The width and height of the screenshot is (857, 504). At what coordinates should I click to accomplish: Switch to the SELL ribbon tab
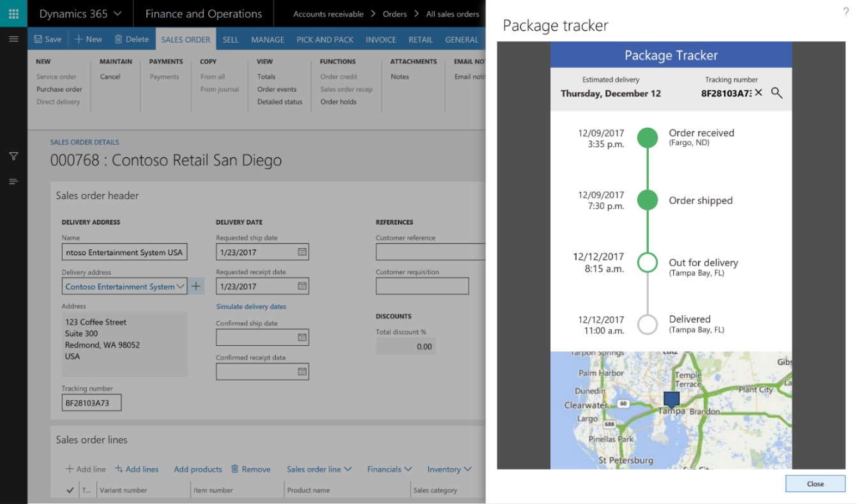pos(231,39)
